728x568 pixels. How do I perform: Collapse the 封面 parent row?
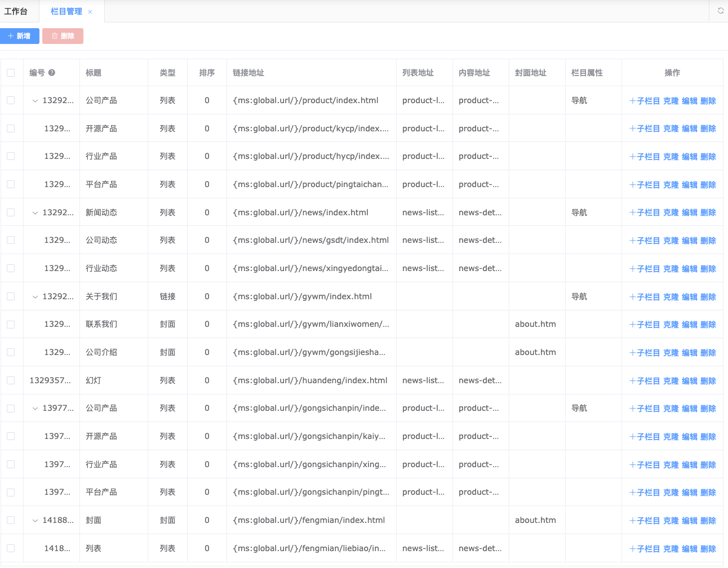[x=35, y=521]
